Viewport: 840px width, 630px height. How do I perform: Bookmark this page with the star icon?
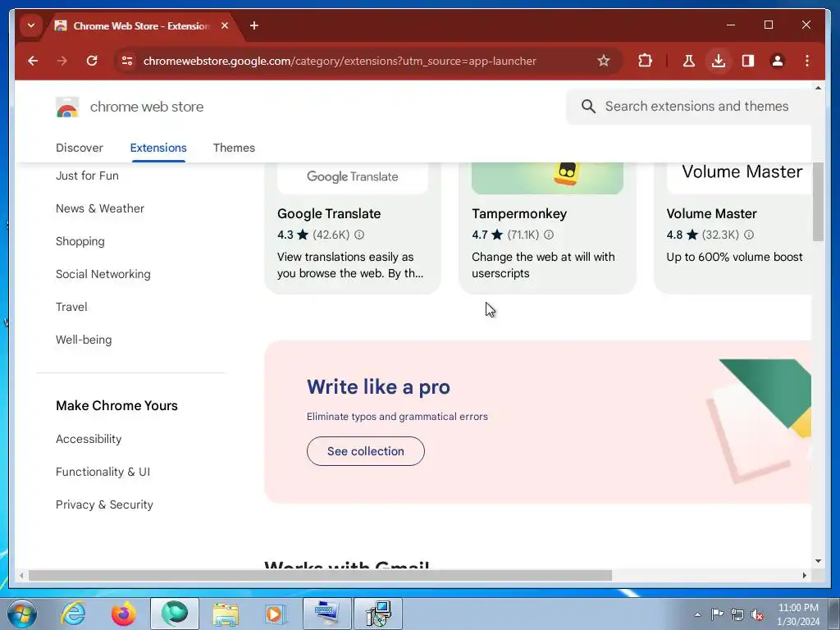603,61
